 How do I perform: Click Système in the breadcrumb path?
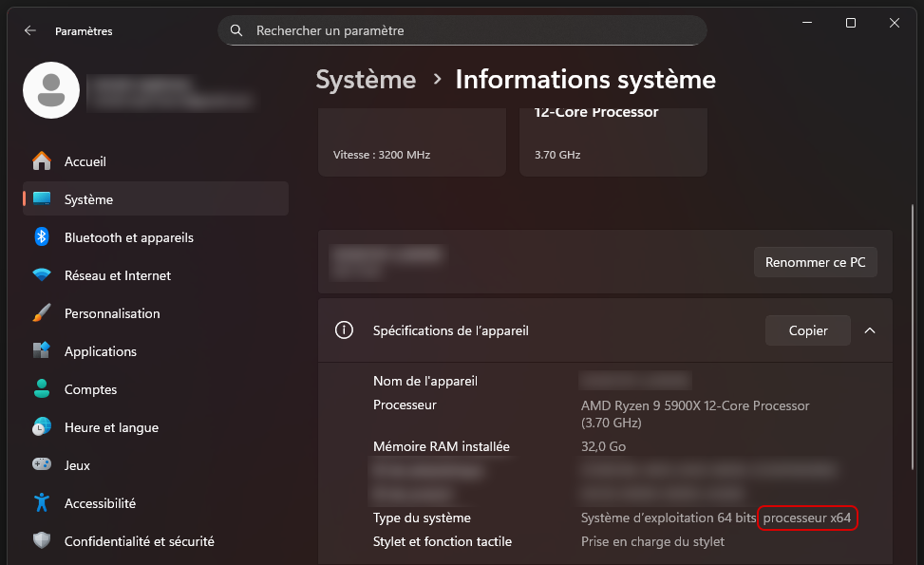coord(366,80)
